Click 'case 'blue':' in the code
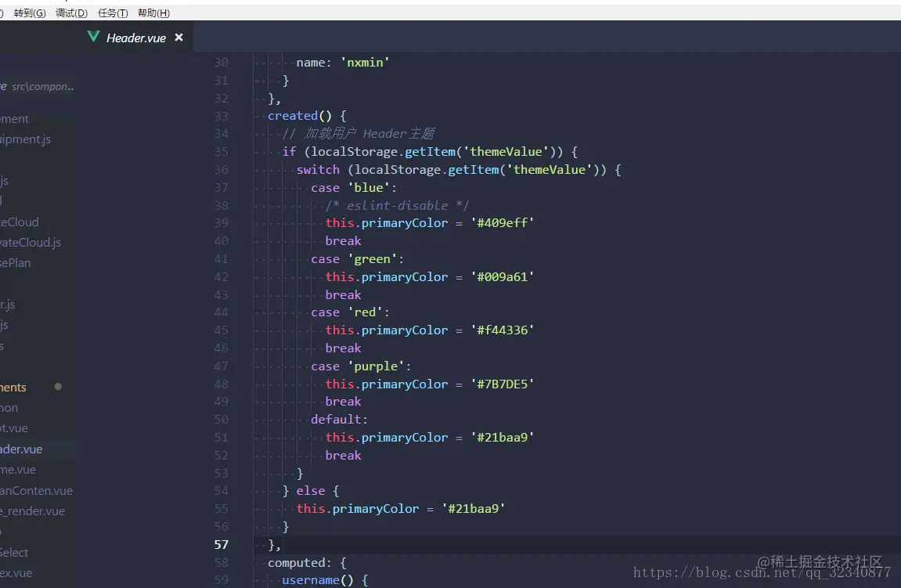This screenshot has height=588, width=901. click(354, 187)
